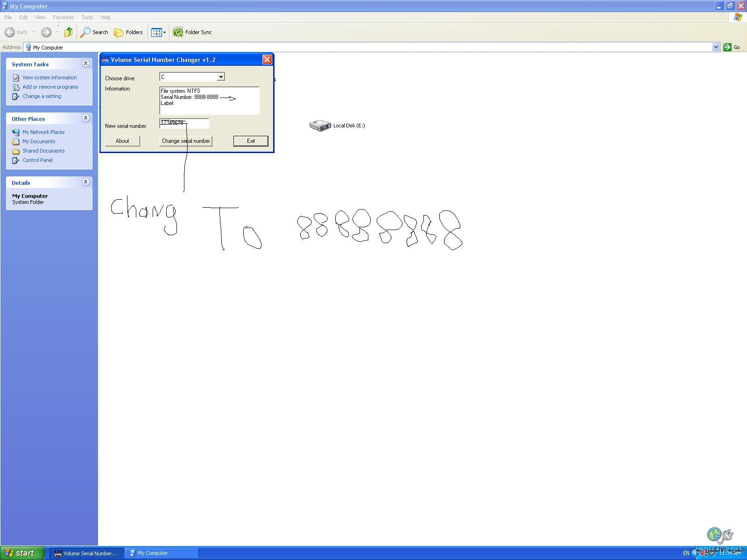Switch to My Computer taskbar item

pos(162,553)
